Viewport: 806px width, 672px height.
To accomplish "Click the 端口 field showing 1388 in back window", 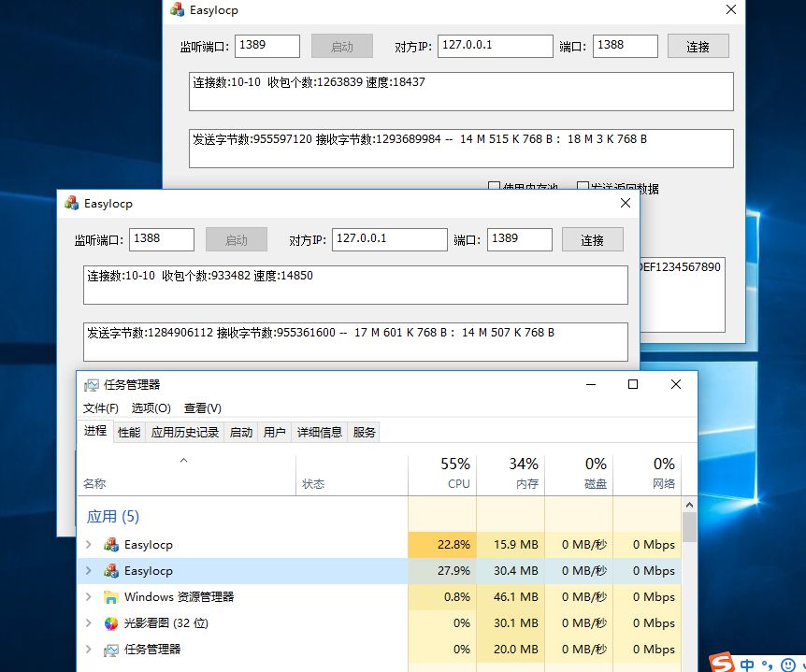I will click(x=625, y=46).
